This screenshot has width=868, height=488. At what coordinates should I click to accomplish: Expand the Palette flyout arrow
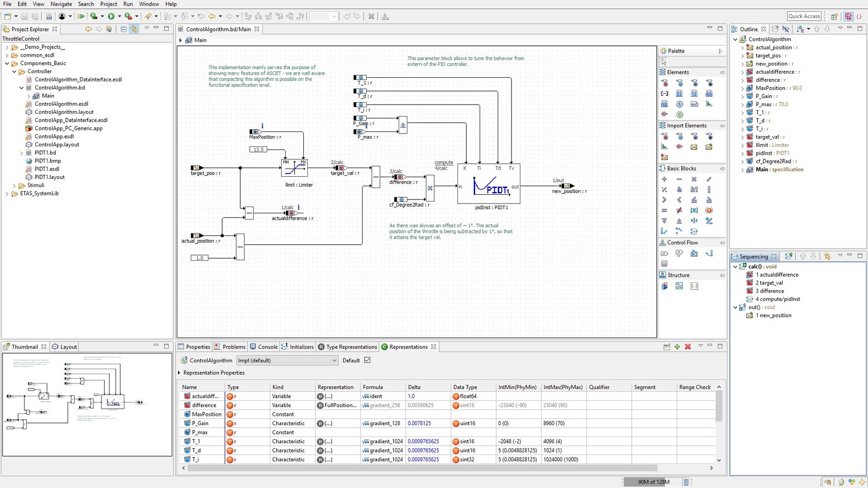click(x=720, y=51)
